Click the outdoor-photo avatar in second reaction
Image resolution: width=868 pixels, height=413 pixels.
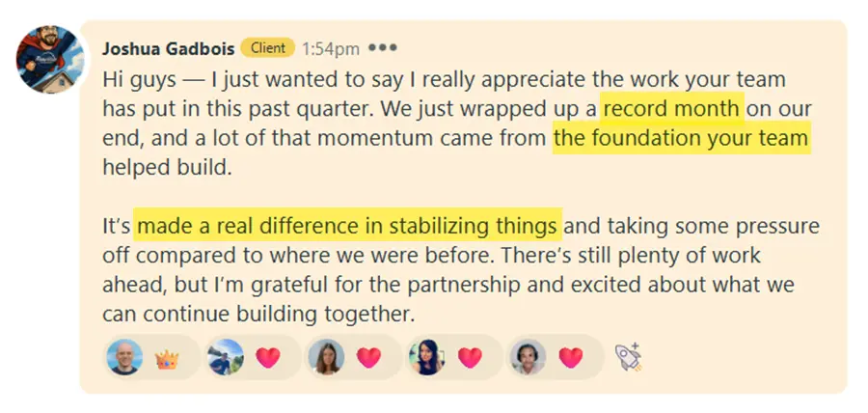[x=227, y=358]
